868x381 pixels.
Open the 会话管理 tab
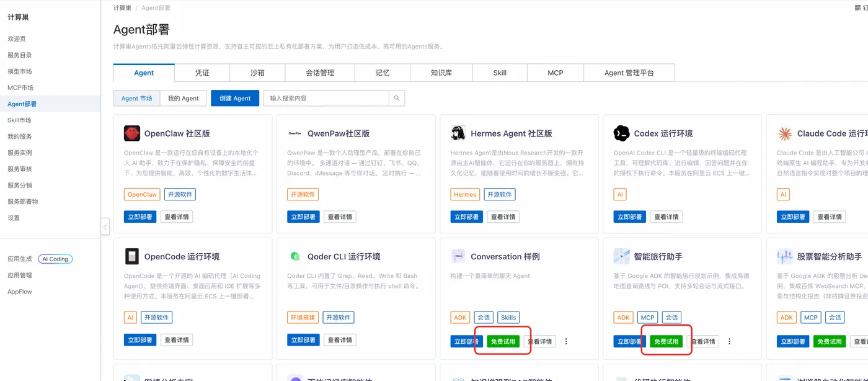pos(320,73)
